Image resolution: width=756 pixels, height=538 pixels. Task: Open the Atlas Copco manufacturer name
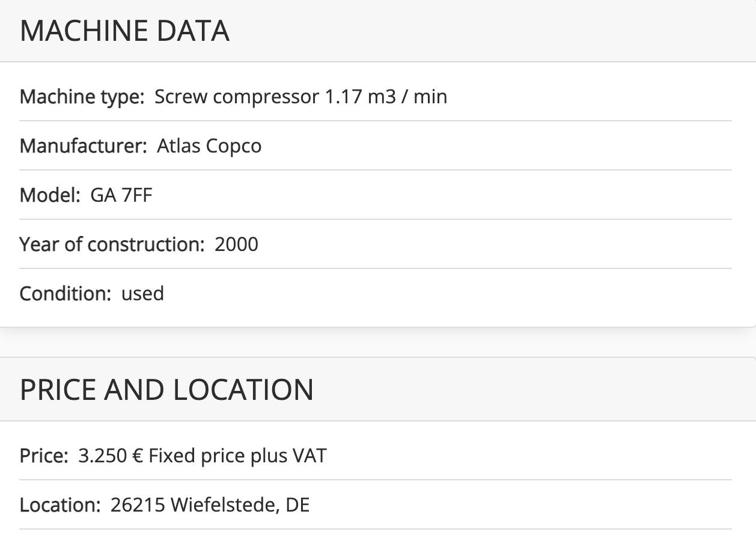pos(209,146)
